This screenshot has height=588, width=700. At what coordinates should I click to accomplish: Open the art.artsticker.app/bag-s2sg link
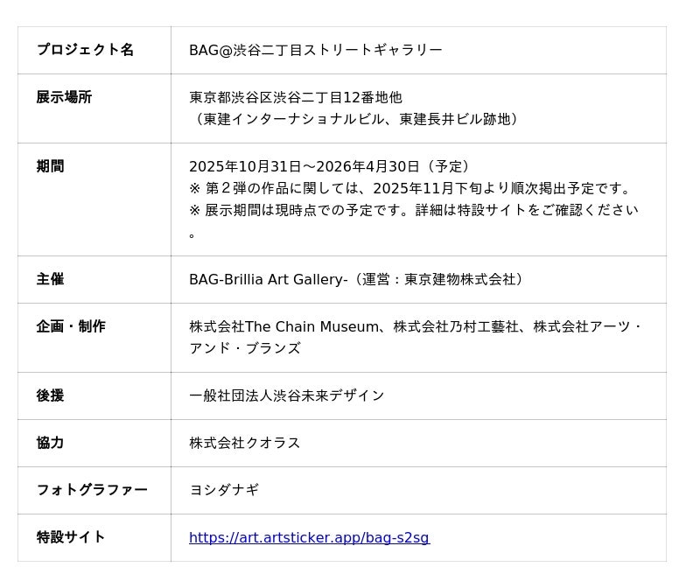pyautogui.click(x=309, y=537)
